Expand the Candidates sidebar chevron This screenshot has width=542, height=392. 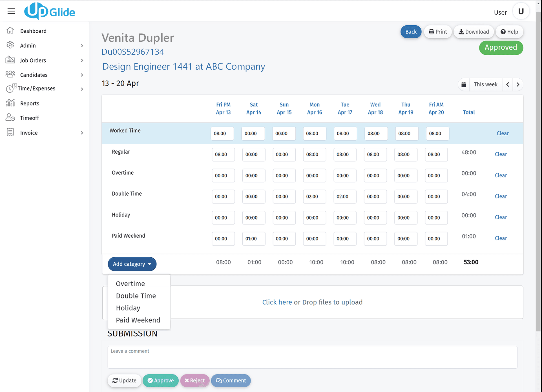82,75
